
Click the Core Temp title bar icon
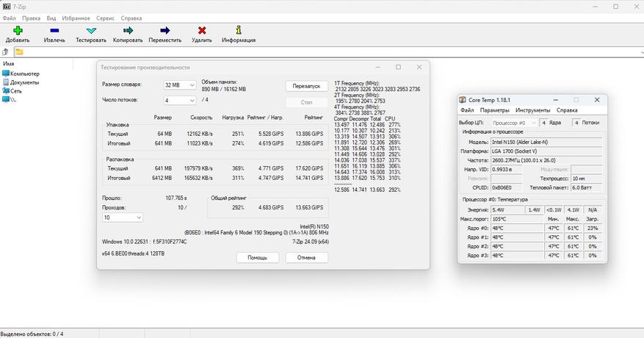(463, 100)
